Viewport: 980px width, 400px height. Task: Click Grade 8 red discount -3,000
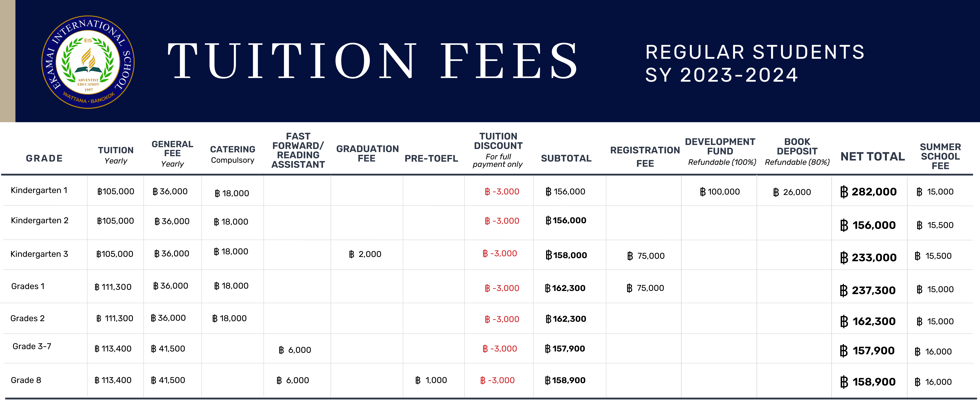[497, 380]
